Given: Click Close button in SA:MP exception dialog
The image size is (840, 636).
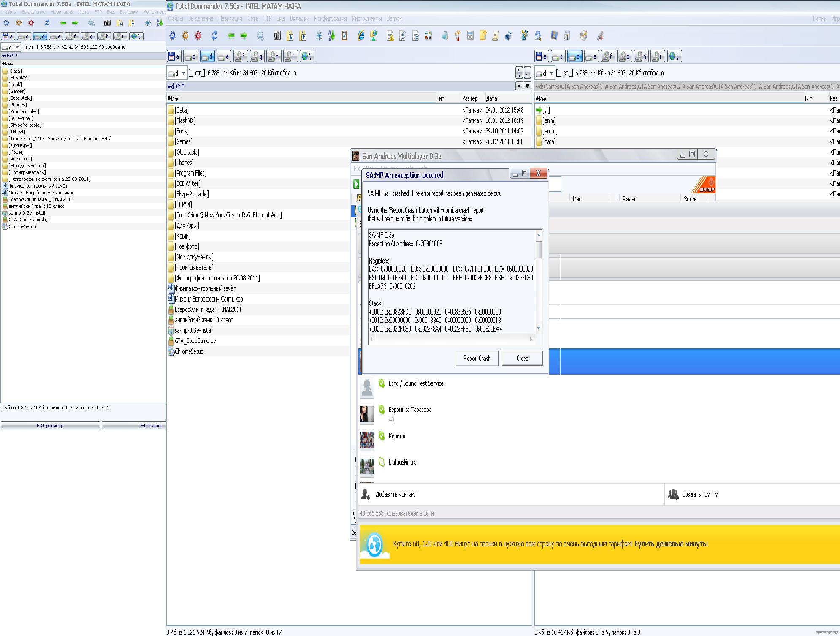Looking at the screenshot, I should tap(522, 358).
